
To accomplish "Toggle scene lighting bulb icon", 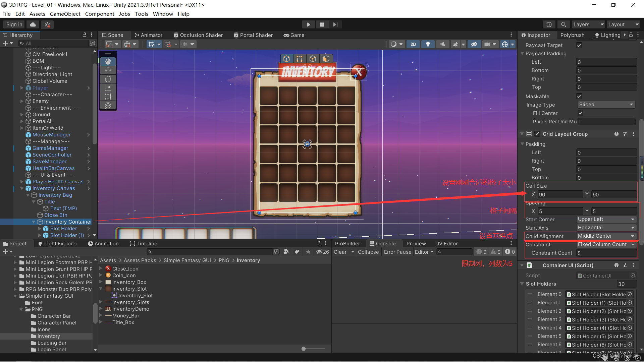I will 428,44.
